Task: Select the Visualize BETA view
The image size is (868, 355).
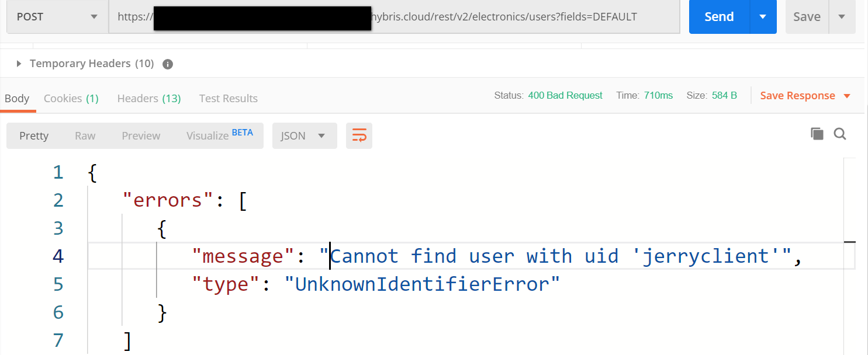Action: 220,135
